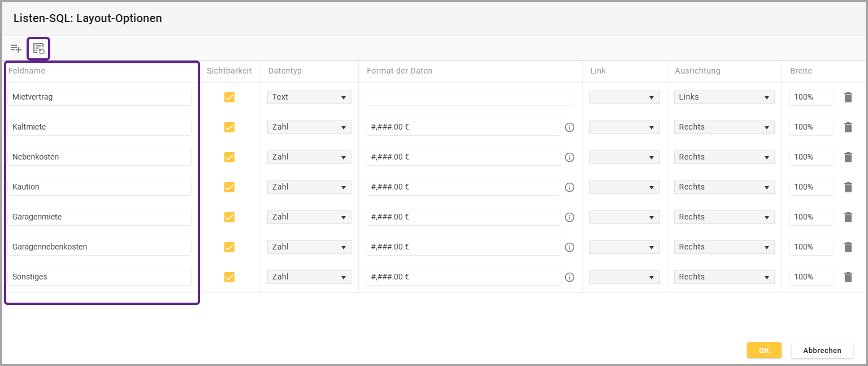Viewport: 868px width, 366px height.
Task: Expand Ausrichtung dropdown in Kaltmiete row
Action: 724,127
